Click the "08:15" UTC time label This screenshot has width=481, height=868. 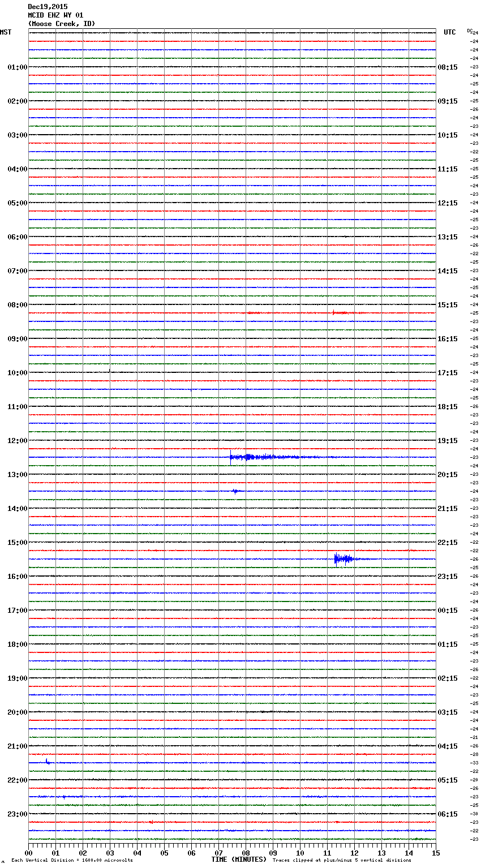(x=448, y=67)
